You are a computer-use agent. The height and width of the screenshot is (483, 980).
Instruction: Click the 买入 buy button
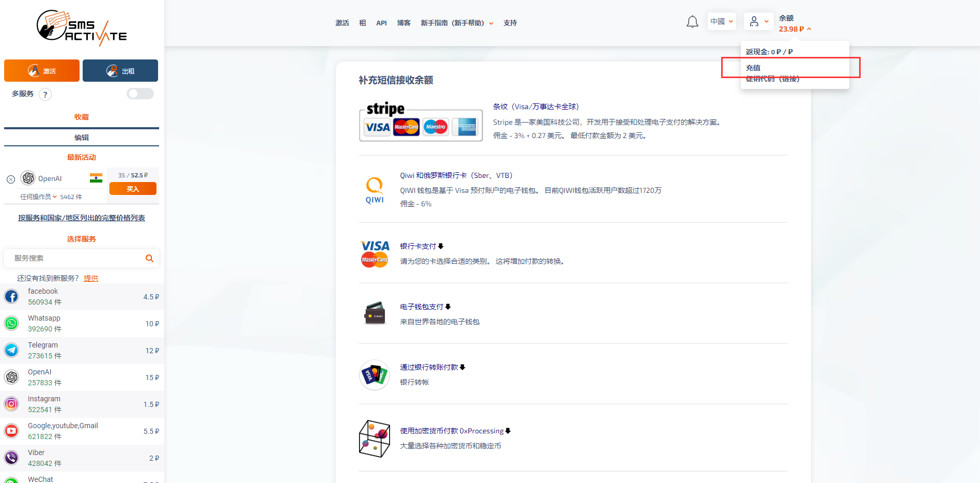click(133, 189)
